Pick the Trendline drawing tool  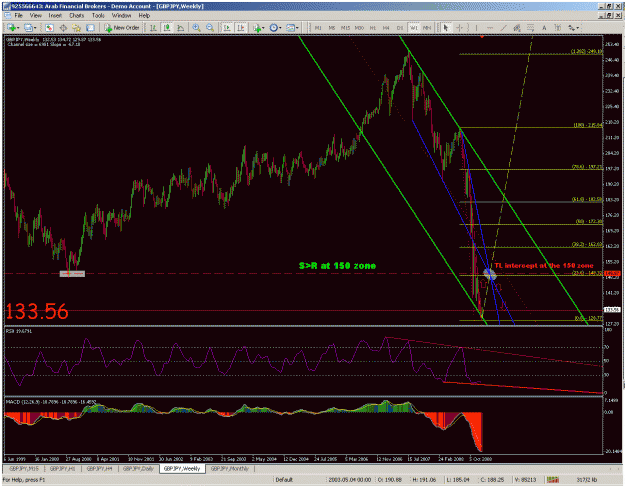(503, 28)
